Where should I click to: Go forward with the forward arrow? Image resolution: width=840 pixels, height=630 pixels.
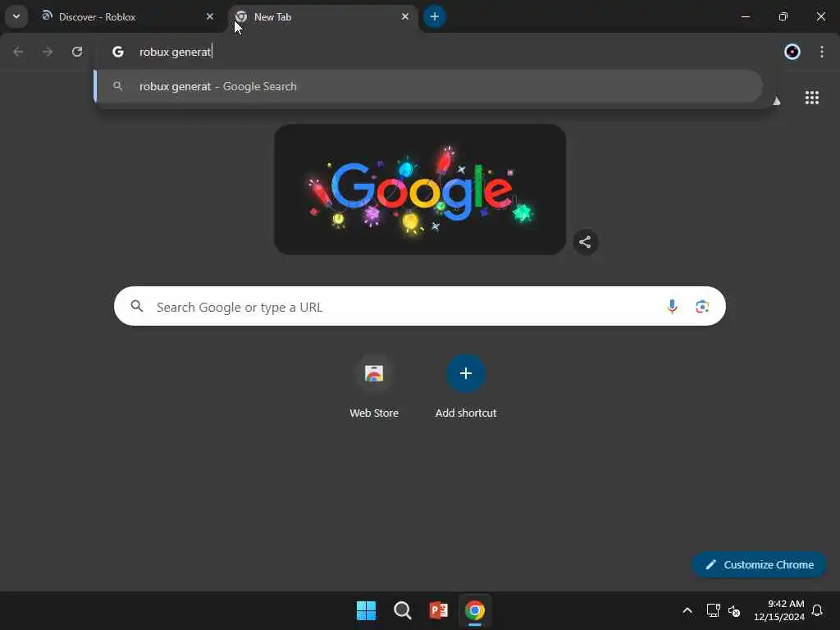click(x=48, y=52)
